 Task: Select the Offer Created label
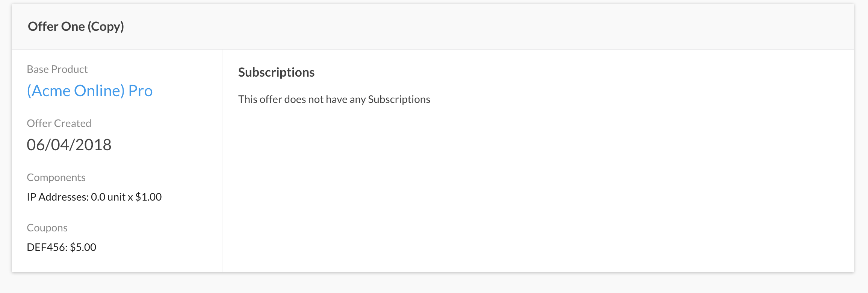click(59, 124)
